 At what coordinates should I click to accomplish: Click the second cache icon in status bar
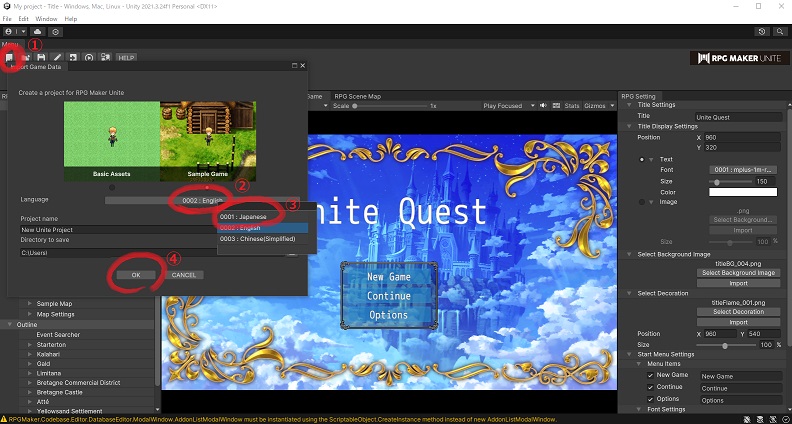pyautogui.click(x=762, y=419)
